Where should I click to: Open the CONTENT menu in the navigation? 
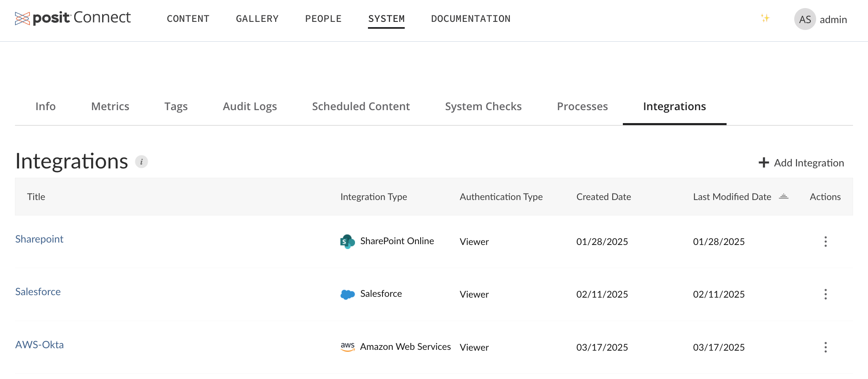(x=188, y=19)
